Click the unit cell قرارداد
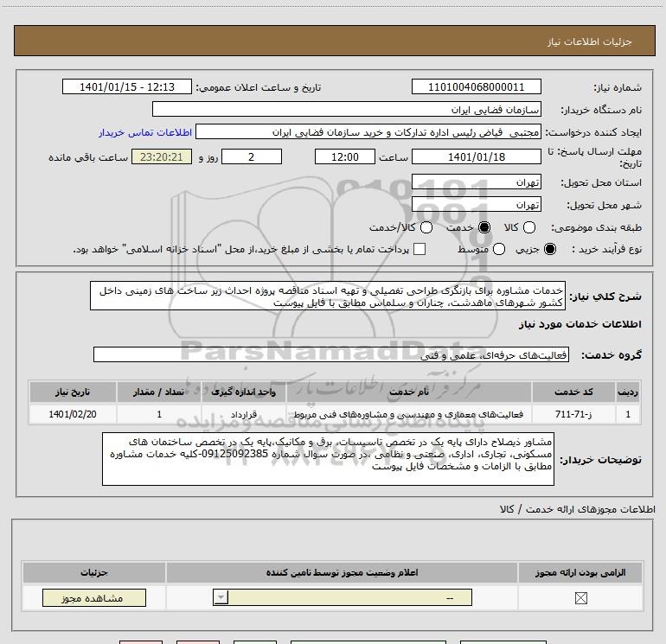The height and width of the screenshot is (644, 666). point(244,414)
